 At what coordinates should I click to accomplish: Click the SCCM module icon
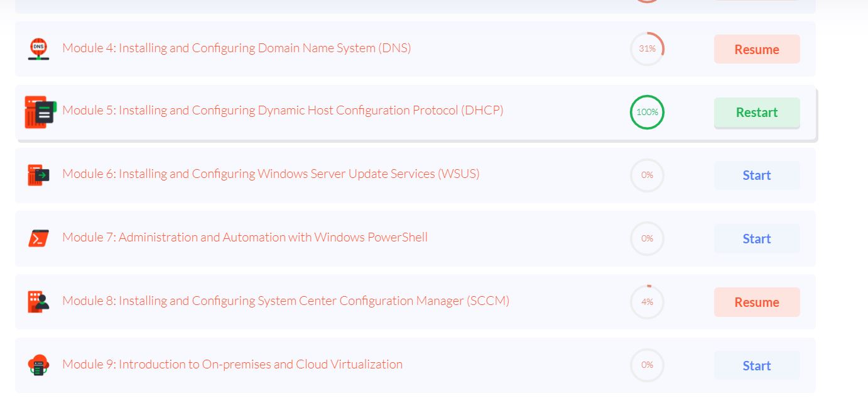pyautogui.click(x=38, y=302)
